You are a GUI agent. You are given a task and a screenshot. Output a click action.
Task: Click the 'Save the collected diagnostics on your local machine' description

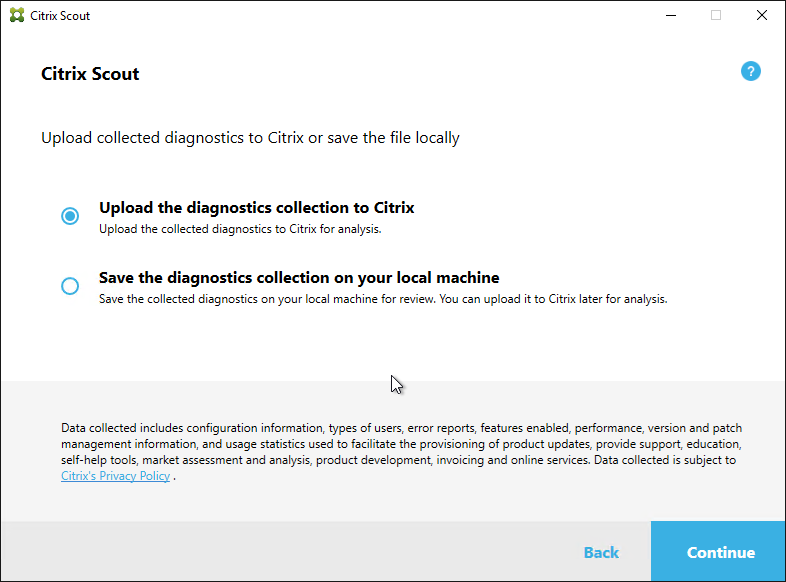(383, 299)
